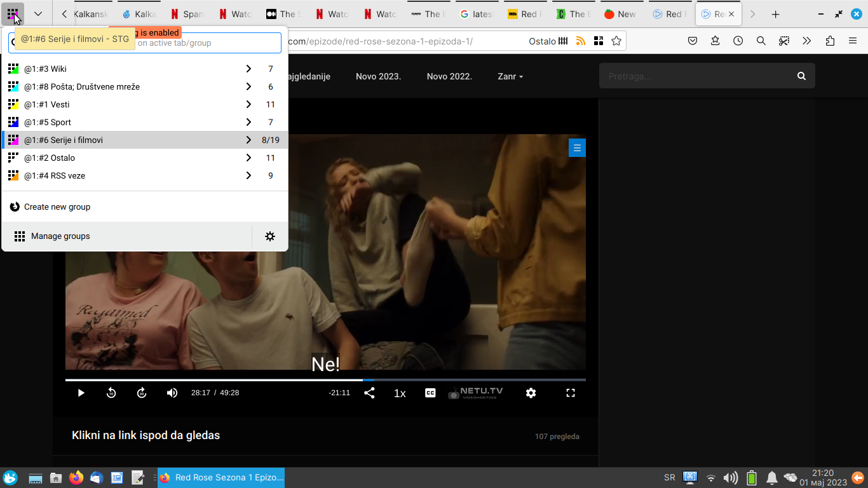Viewport: 868px width, 488px height.
Task: Mute the video volume
Action: click(172, 393)
